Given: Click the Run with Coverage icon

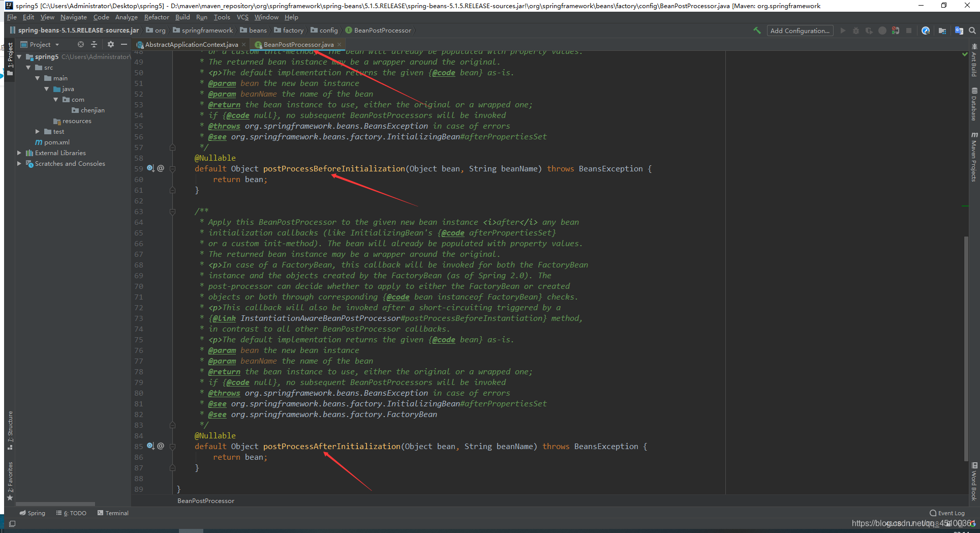Looking at the screenshot, I should tap(869, 31).
